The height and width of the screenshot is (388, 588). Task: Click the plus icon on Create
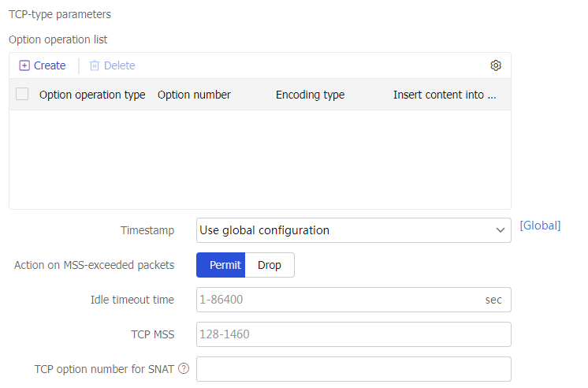coord(24,66)
